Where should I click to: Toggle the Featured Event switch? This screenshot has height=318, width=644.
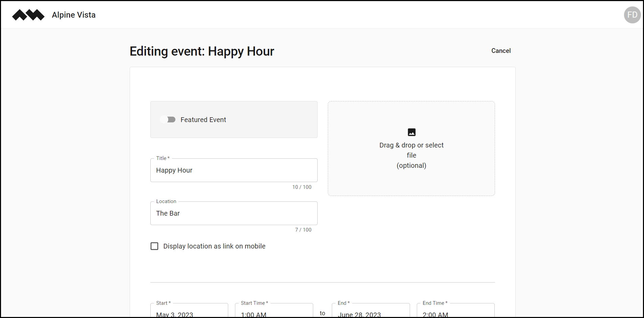click(x=168, y=119)
